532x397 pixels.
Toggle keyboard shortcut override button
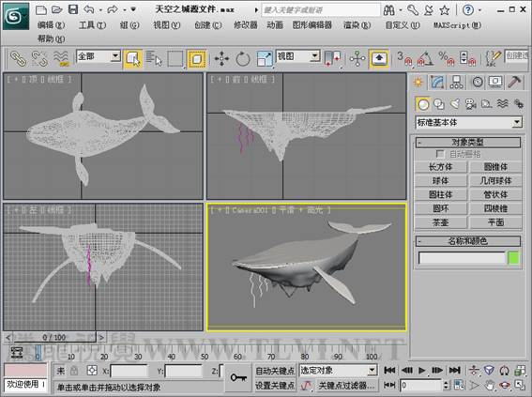(379, 59)
